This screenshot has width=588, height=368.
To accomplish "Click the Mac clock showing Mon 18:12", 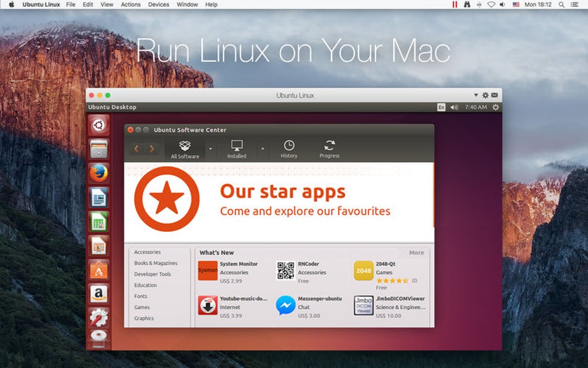I will pos(538,5).
